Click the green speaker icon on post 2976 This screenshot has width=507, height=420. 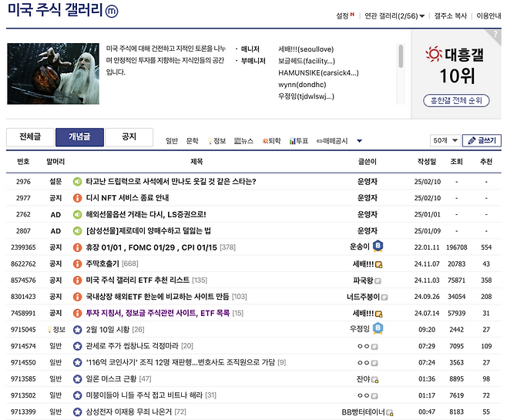[77, 182]
